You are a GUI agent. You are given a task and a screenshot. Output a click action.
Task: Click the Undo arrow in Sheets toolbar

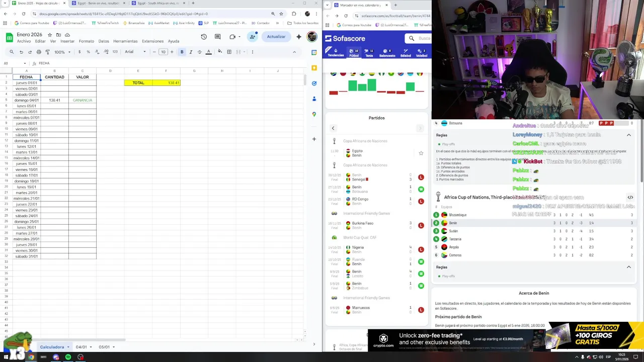click(x=21, y=52)
